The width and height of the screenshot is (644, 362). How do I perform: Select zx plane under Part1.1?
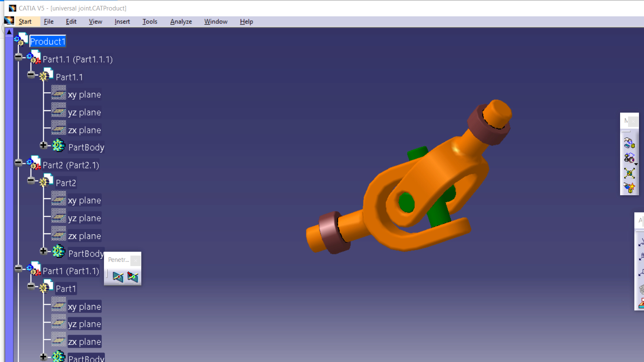[x=84, y=130]
